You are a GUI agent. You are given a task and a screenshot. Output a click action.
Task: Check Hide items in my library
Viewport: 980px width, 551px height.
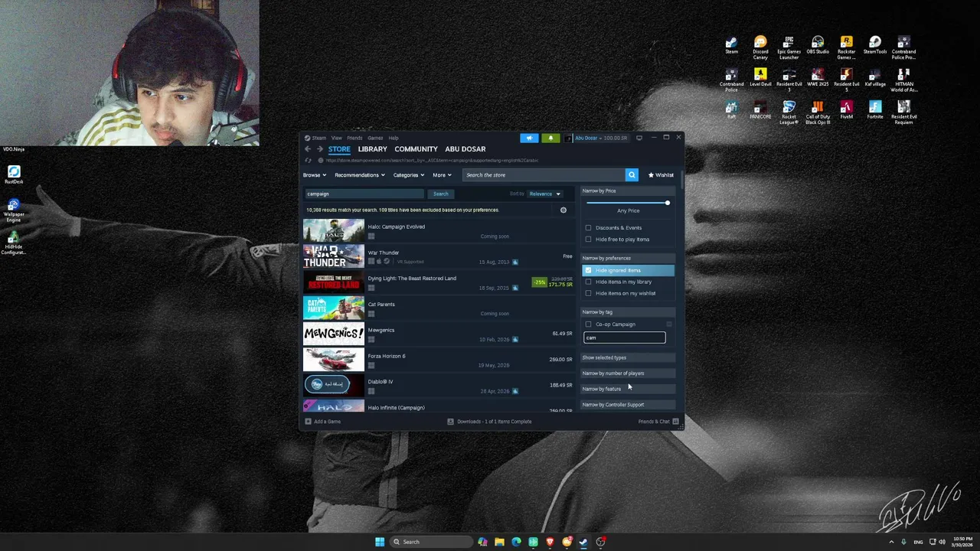pos(588,282)
